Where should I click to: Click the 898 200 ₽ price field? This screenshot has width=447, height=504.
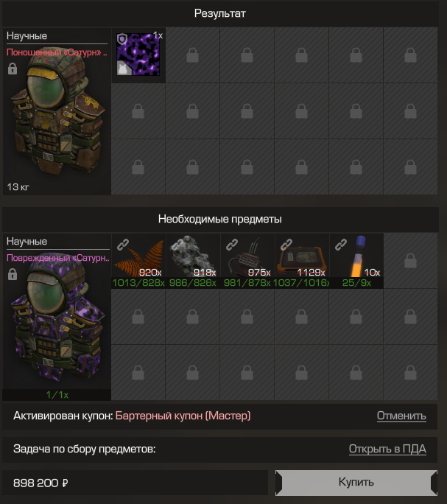coord(135,483)
